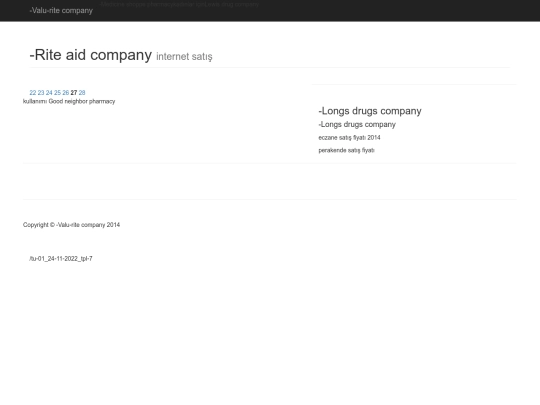Go to page 25 in pagination
This screenshot has height=405, width=540.
click(58, 93)
